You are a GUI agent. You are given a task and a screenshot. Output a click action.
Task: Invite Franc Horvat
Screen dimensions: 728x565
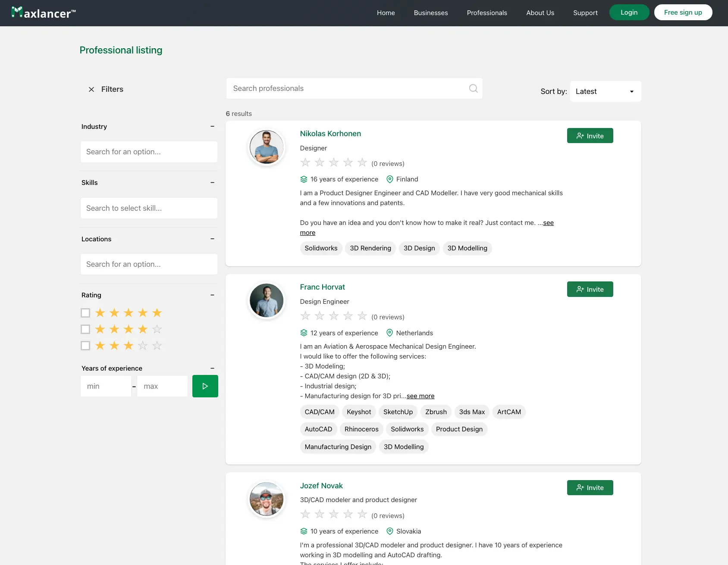point(590,290)
